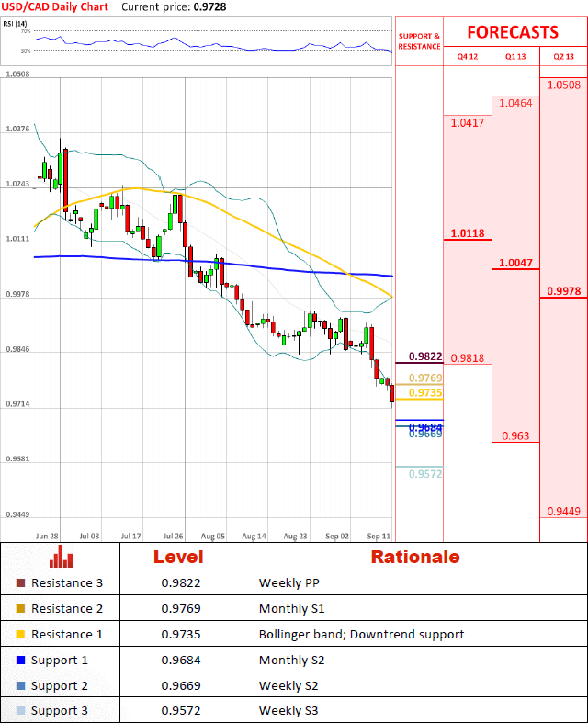Viewport: 588px width, 723px height.
Task: Select the blue Support 1 swatch
Action: [21, 661]
